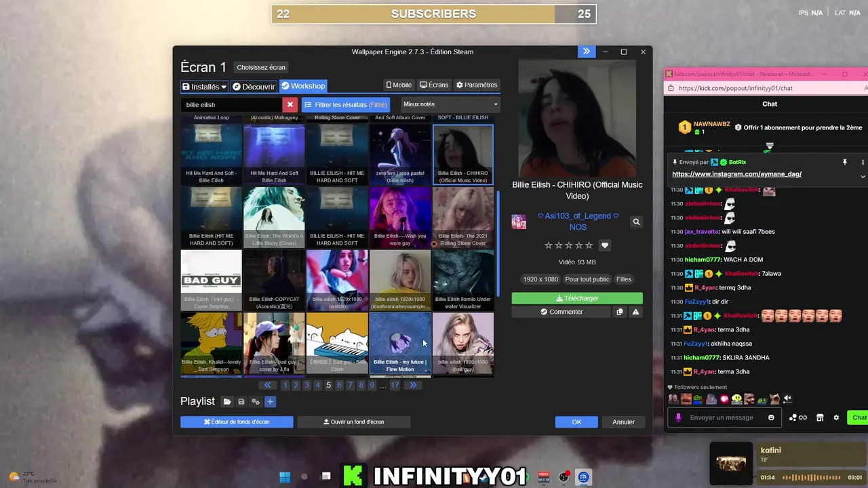This screenshot has height=488, width=868.
Task: Open Paramètres settings tab
Action: 477,85
